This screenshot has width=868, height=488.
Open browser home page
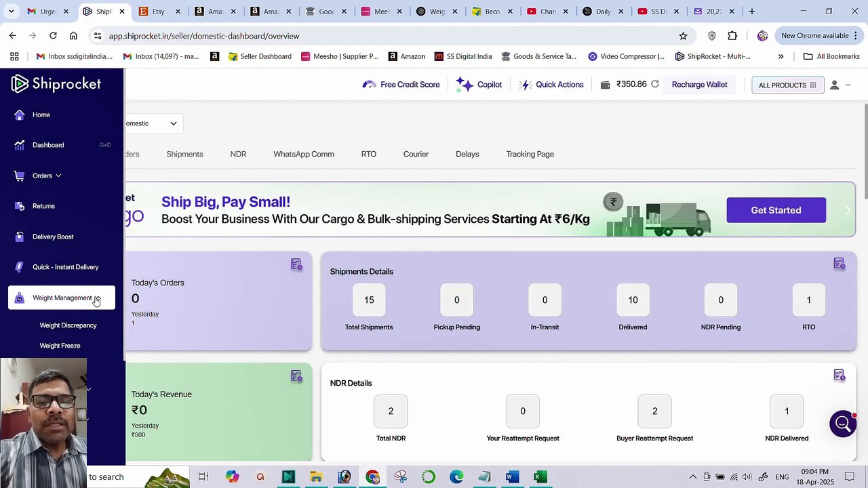click(73, 36)
